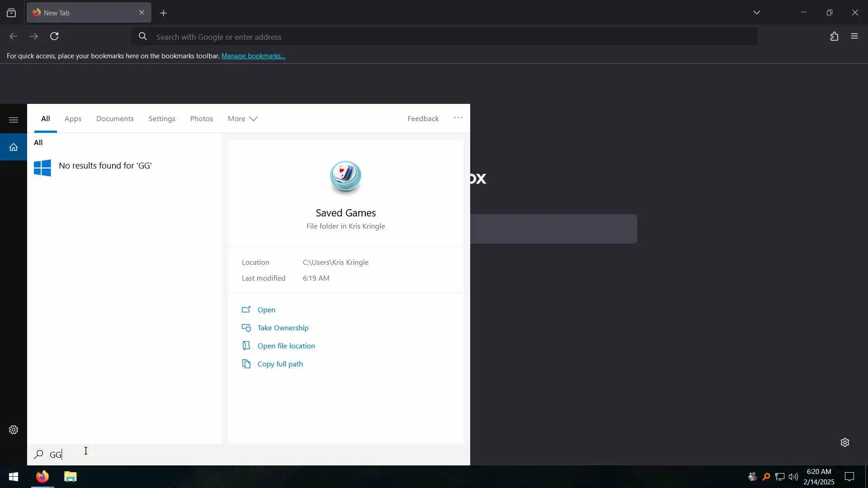Image resolution: width=868 pixels, height=488 pixels.
Task: Switch to the Documents search tab
Action: (115, 119)
